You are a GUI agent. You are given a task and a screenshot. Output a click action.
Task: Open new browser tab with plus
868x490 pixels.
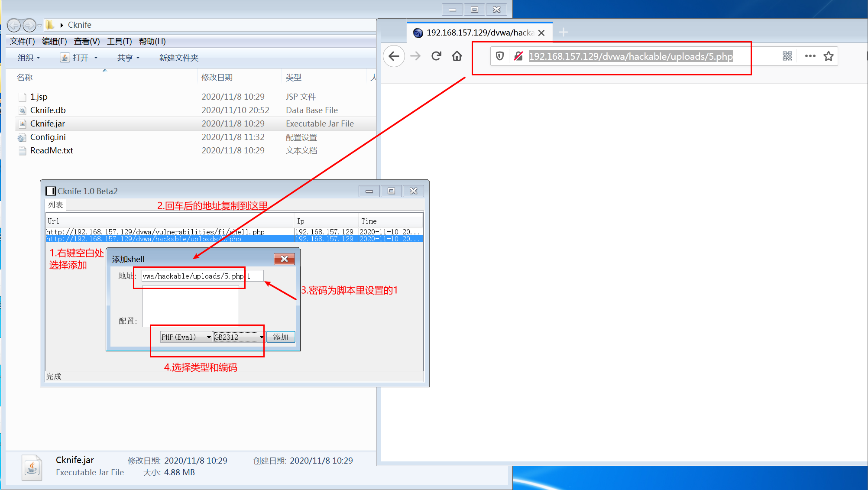(x=563, y=32)
